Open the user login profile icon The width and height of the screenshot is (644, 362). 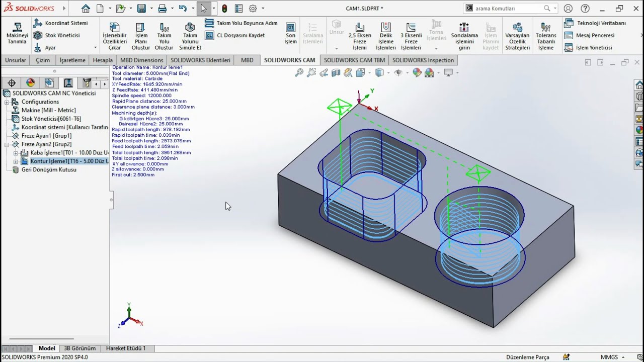click(568, 9)
